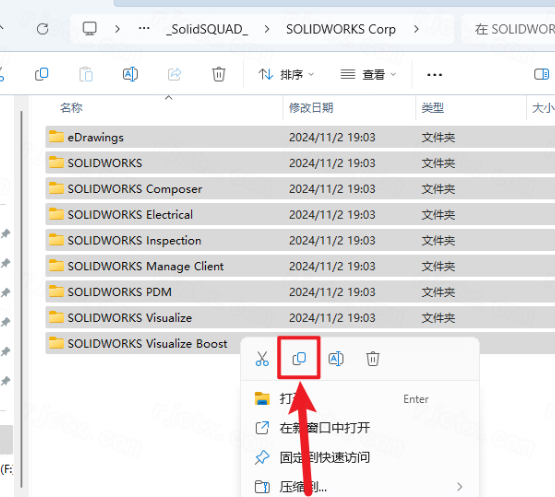Click the SOLIDWORKS PDM folder icon
The height and width of the screenshot is (497, 555).
tap(56, 291)
